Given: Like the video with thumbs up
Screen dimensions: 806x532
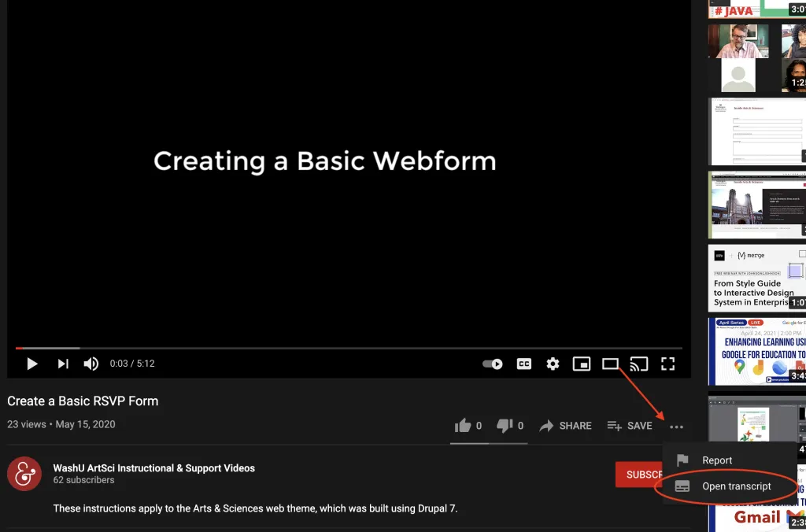Looking at the screenshot, I should tap(464, 425).
